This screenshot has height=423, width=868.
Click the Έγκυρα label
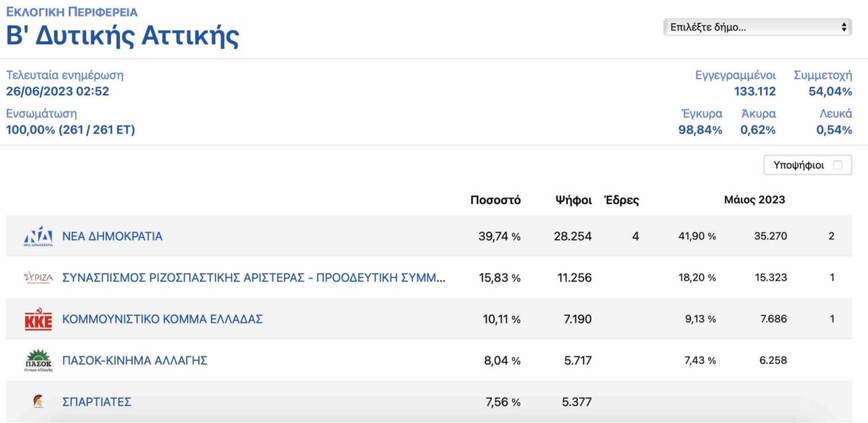pyautogui.click(x=702, y=114)
